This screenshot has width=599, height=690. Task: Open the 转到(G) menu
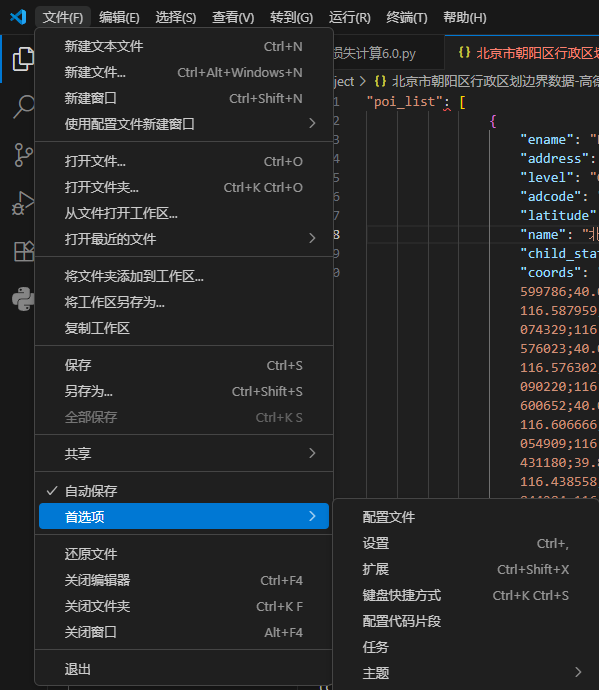[291, 18]
